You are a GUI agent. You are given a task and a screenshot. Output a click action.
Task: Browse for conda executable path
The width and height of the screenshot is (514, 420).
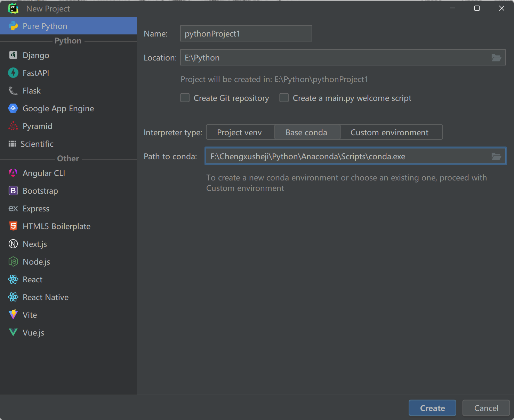(496, 156)
